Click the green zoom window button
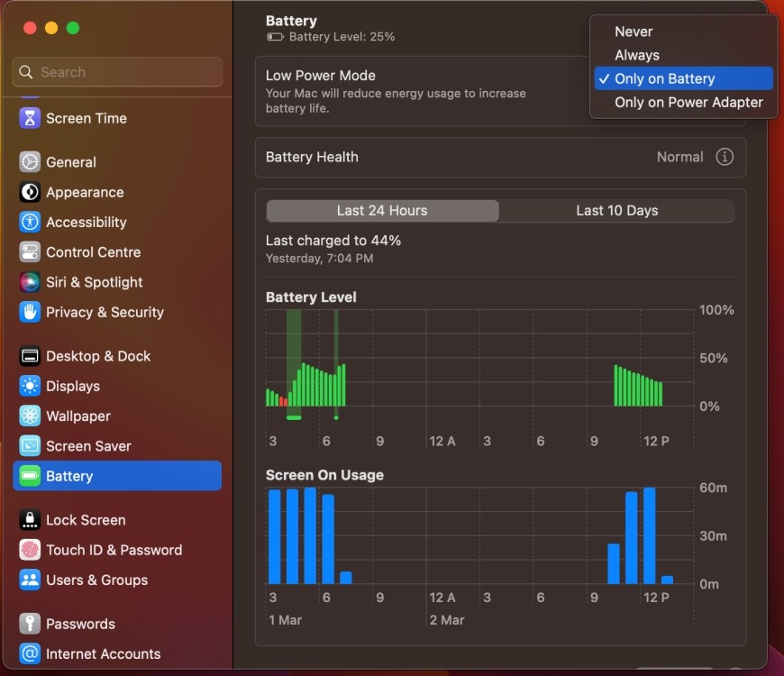784x676 pixels. (73, 28)
